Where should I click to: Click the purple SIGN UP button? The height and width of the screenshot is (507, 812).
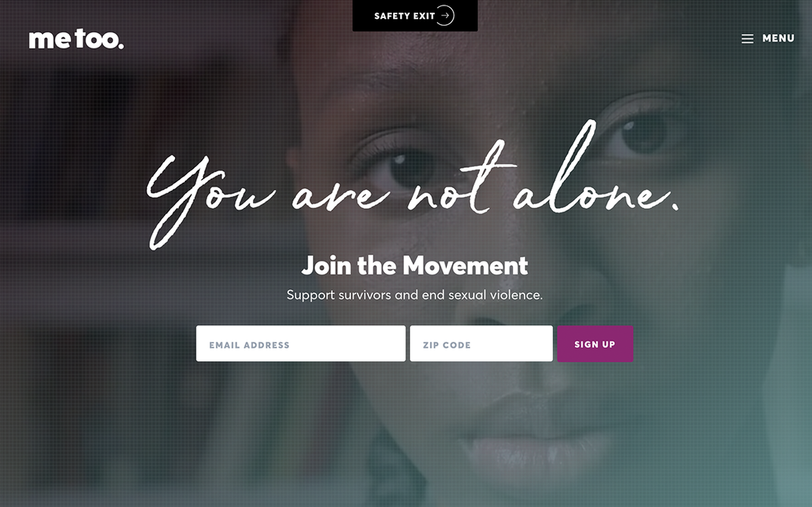click(x=595, y=344)
